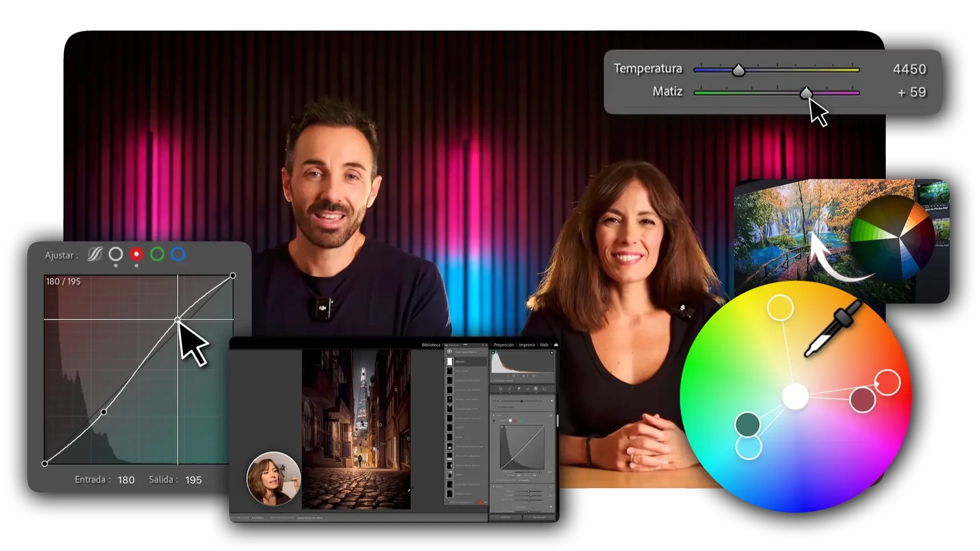The image size is (980, 551).
Task: Click the top-right endpoint of the large curve
Action: click(233, 276)
